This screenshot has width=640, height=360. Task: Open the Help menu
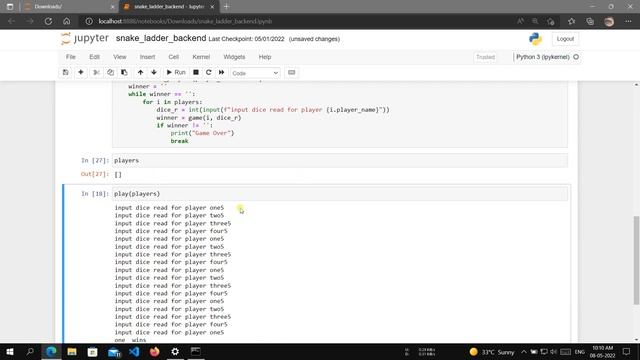point(264,57)
